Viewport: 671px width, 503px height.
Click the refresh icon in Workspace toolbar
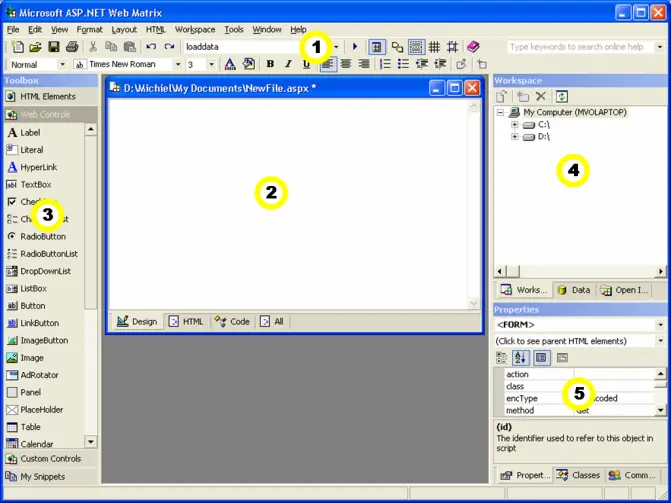coord(561,96)
